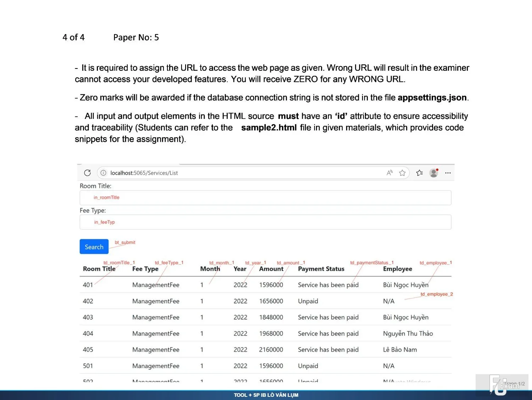Click 'Service has been paid' for room 401
Screen dimensions: 532x400
click(328, 285)
